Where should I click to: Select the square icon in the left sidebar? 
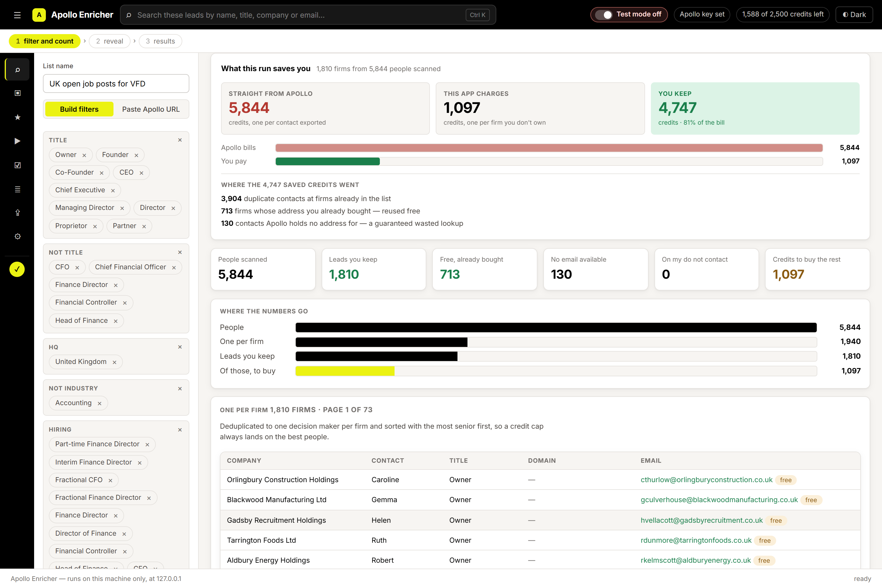pos(17,93)
